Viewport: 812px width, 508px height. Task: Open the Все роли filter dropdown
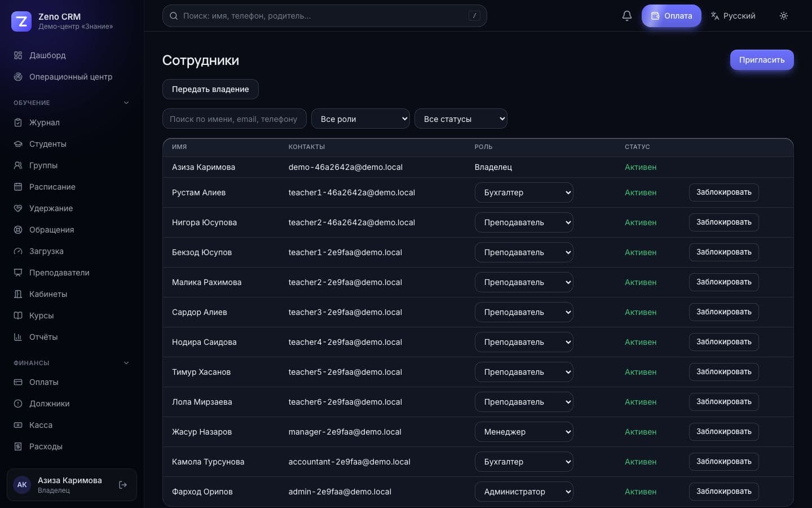click(x=360, y=119)
